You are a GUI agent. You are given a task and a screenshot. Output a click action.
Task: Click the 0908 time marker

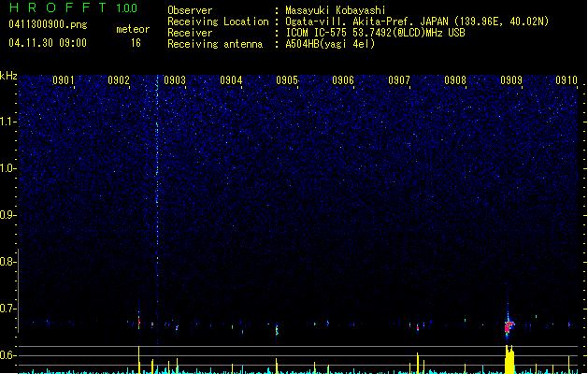(455, 80)
